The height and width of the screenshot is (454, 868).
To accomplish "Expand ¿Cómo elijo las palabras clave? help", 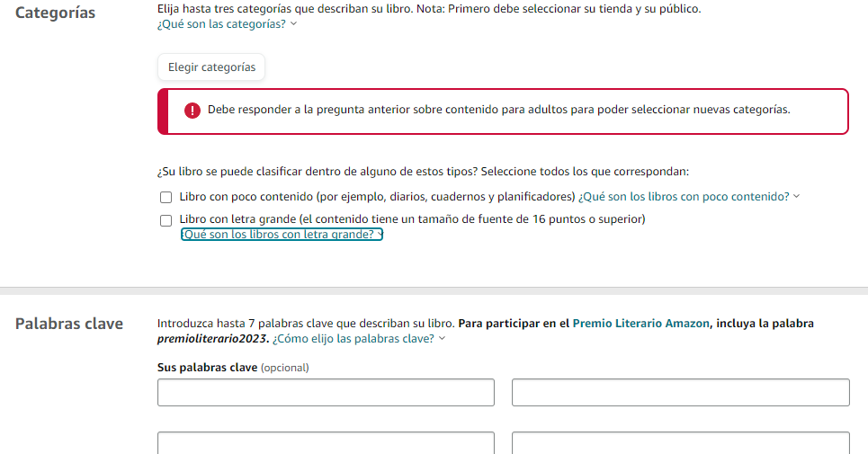I will coord(358,339).
